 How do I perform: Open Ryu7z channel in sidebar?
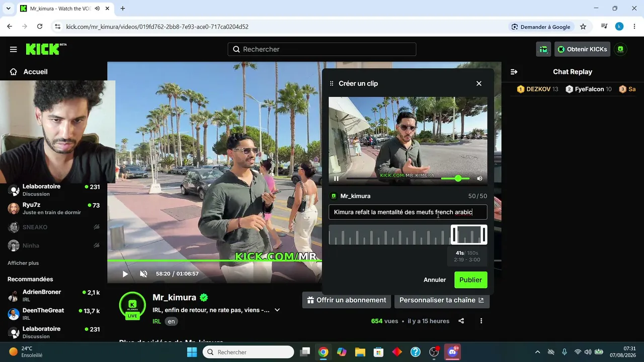tap(54, 209)
